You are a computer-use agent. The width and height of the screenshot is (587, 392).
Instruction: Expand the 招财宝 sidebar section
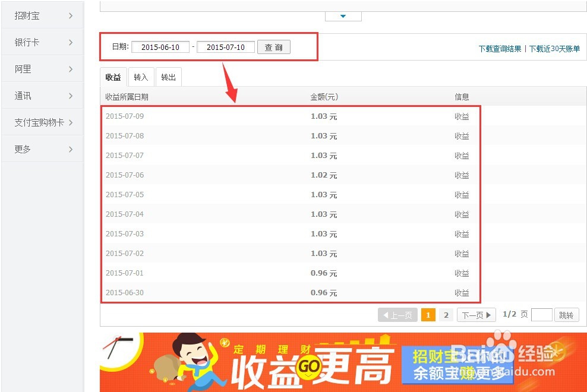click(x=42, y=15)
